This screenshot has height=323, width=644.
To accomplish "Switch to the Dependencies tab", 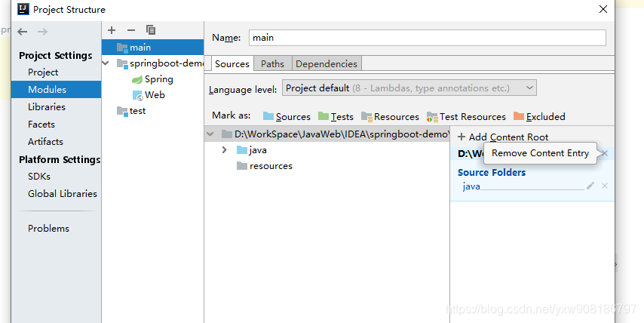I will (327, 63).
